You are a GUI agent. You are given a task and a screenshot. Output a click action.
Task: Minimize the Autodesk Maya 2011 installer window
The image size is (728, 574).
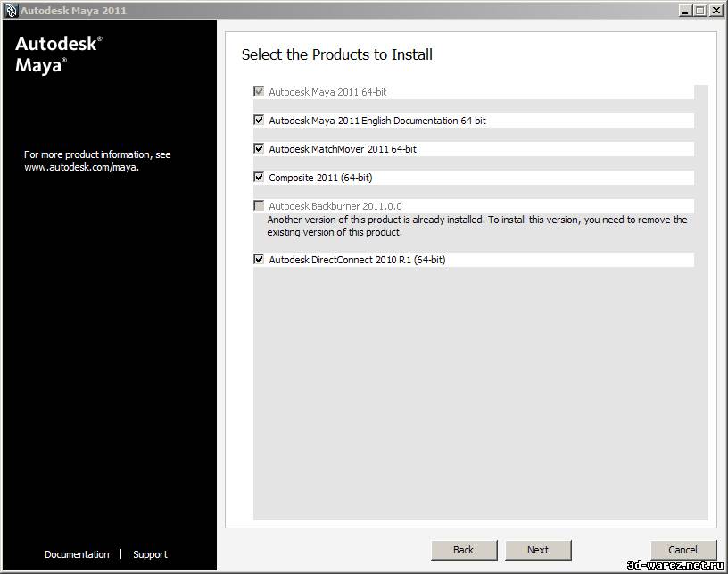pyautogui.click(x=686, y=10)
